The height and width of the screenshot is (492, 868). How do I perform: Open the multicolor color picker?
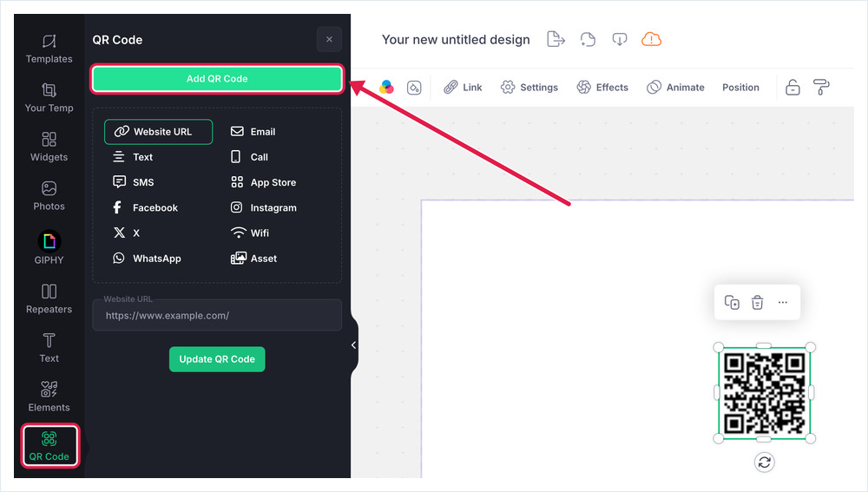(x=386, y=87)
